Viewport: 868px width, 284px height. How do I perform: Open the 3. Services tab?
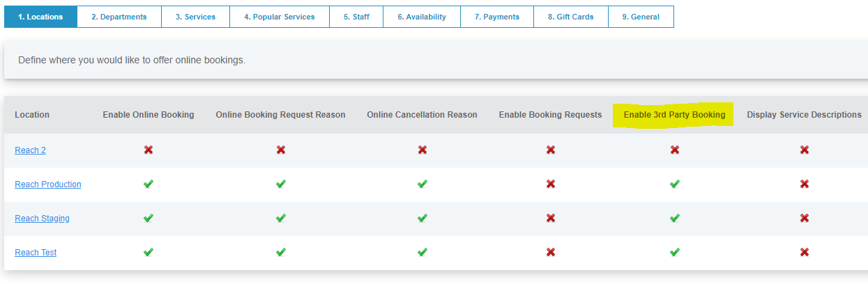[195, 17]
